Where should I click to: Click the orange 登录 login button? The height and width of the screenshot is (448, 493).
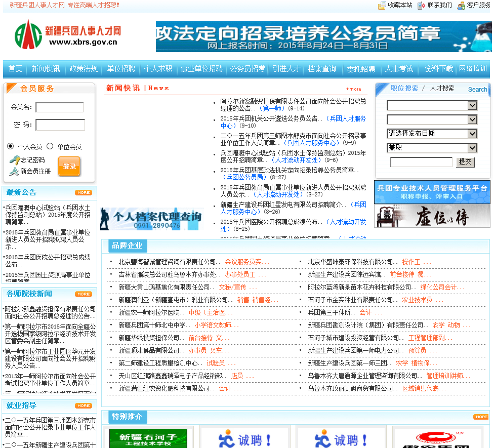coord(69,166)
